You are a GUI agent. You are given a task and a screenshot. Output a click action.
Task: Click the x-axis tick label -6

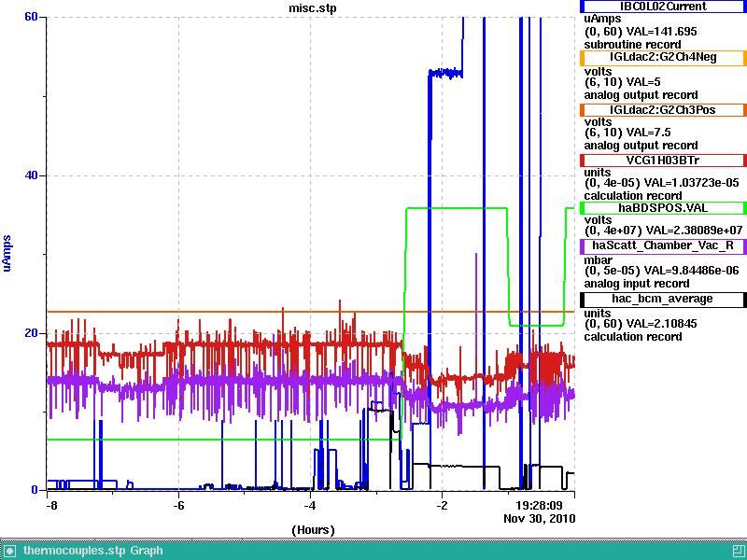pyautogui.click(x=178, y=506)
